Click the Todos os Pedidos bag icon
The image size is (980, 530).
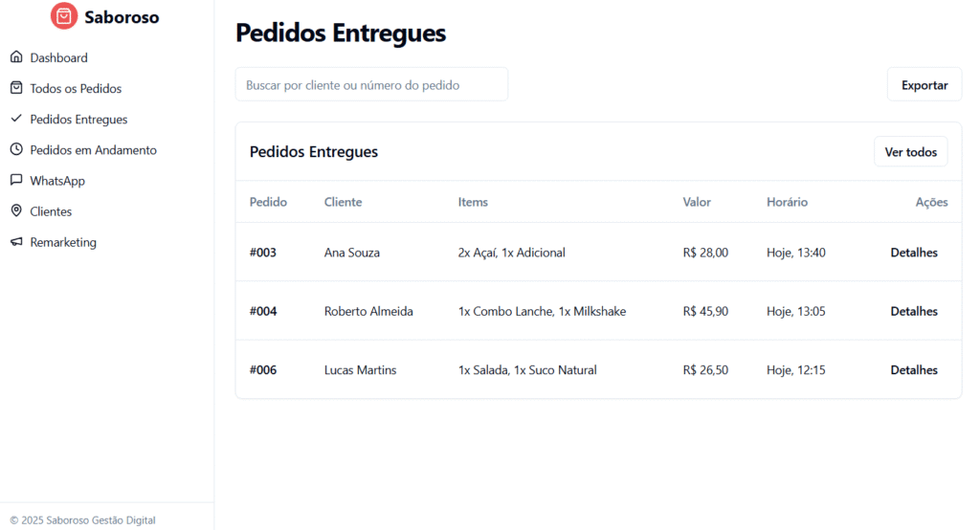click(16, 88)
